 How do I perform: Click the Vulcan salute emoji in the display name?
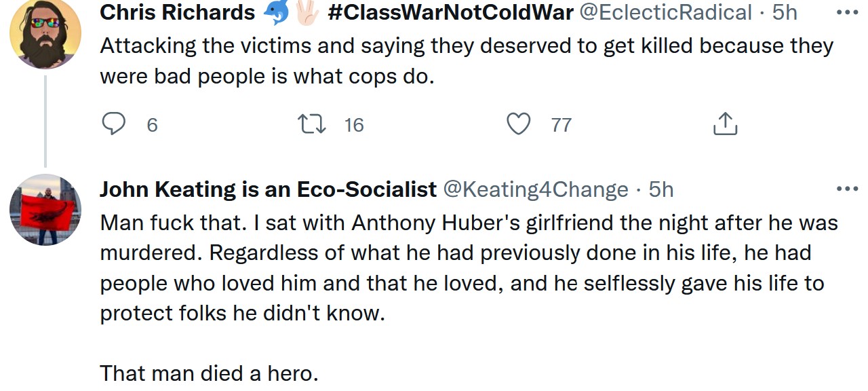coord(307,12)
